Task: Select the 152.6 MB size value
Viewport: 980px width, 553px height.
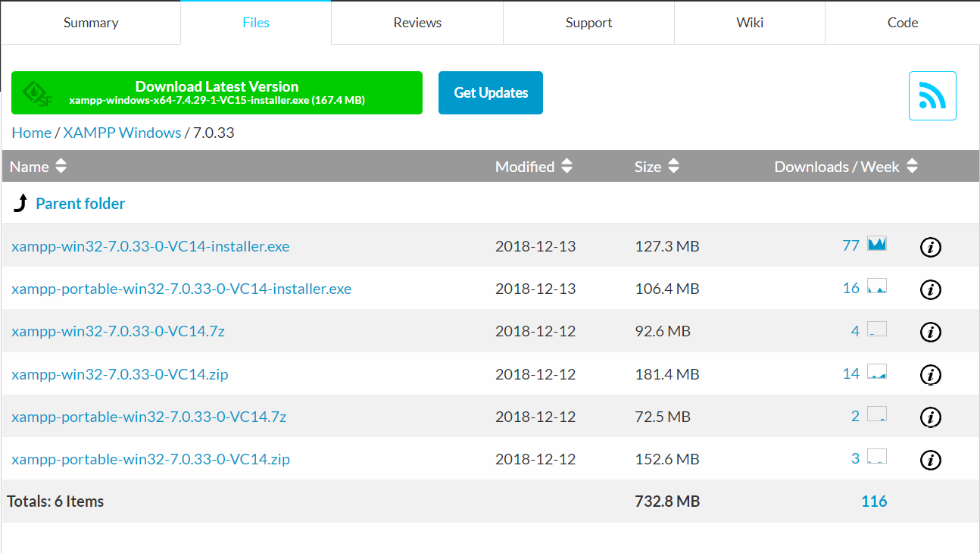Action: click(667, 459)
